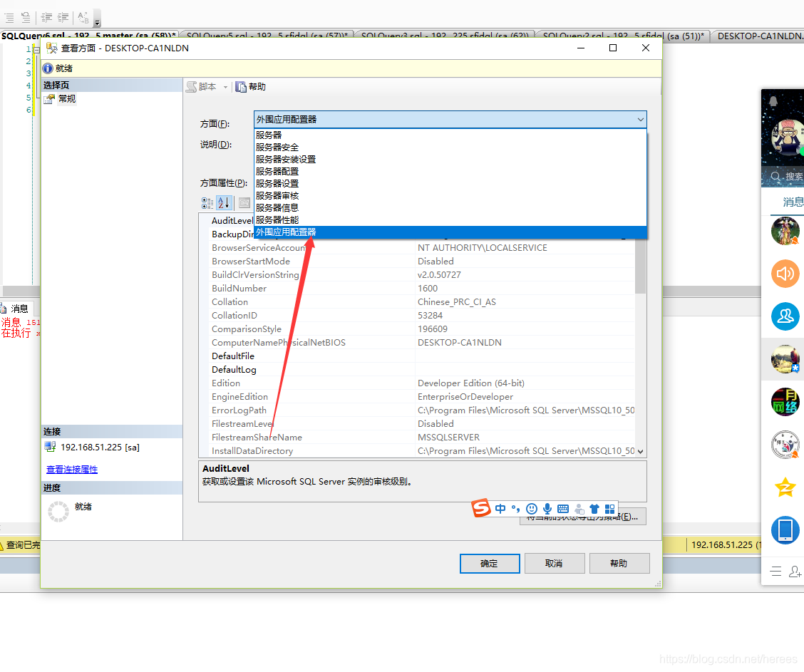Choose 服务器信息 from the facet list
The image size is (804, 672).
click(450, 207)
